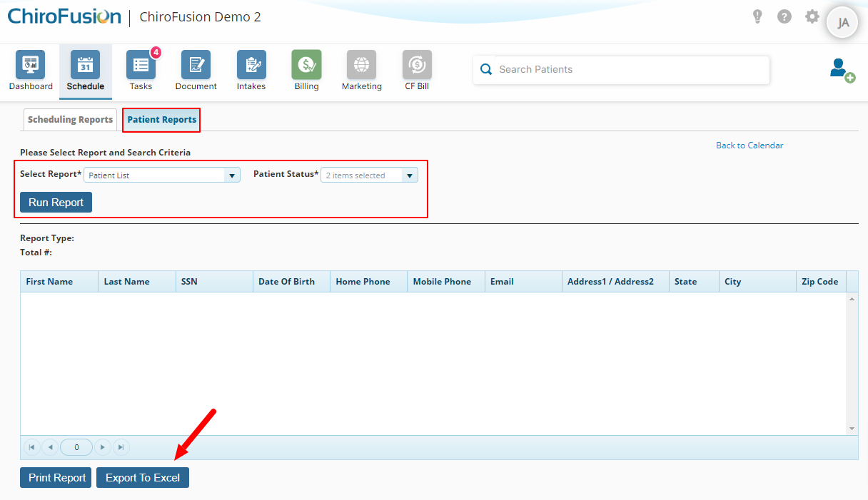Screen dimensions: 868x500
Task: Click the Address1 / Address2 column header
Action: pos(615,282)
